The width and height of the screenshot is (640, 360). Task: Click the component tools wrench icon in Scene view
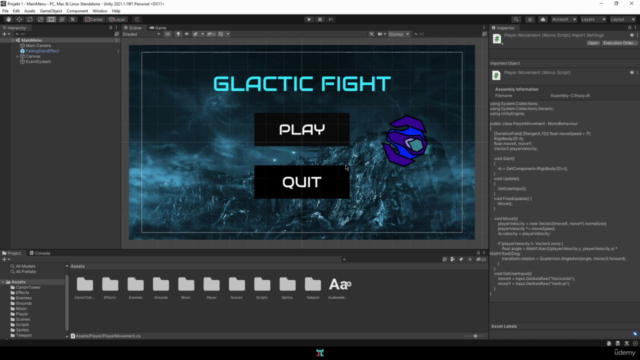click(x=371, y=34)
